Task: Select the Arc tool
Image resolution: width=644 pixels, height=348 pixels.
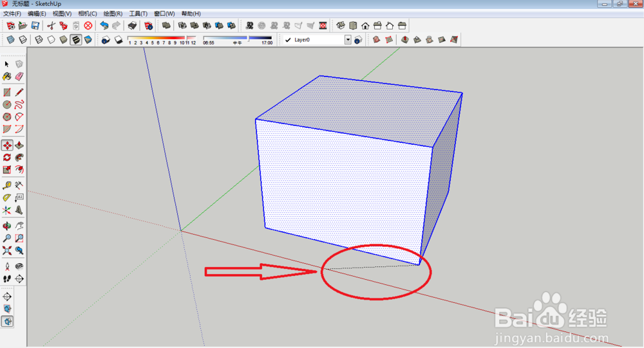Action: point(19,117)
